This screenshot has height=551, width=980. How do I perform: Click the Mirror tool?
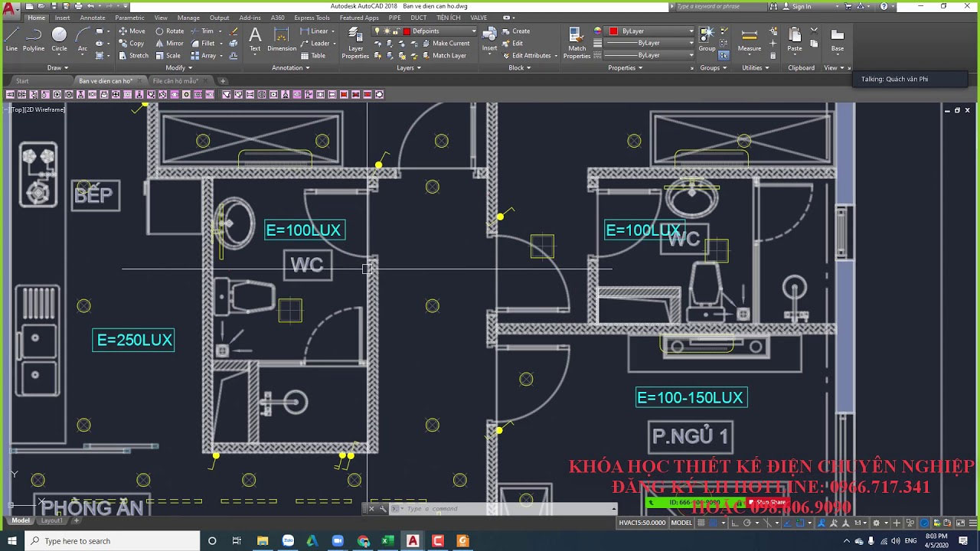pos(169,44)
